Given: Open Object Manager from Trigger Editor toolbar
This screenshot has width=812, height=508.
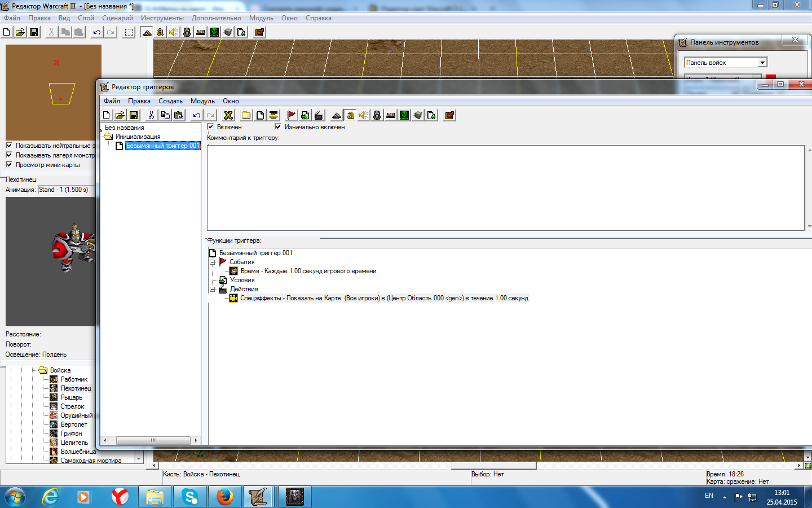Looking at the screenshot, I should 418,115.
